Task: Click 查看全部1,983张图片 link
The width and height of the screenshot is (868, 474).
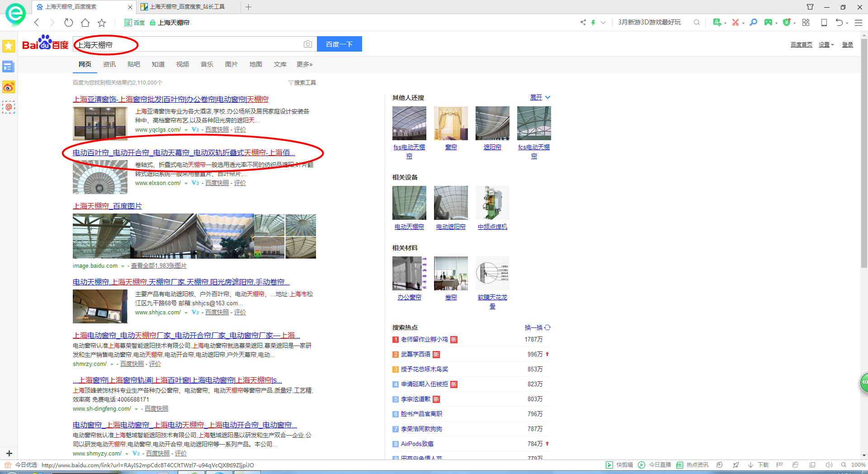Action: pyautogui.click(x=159, y=266)
